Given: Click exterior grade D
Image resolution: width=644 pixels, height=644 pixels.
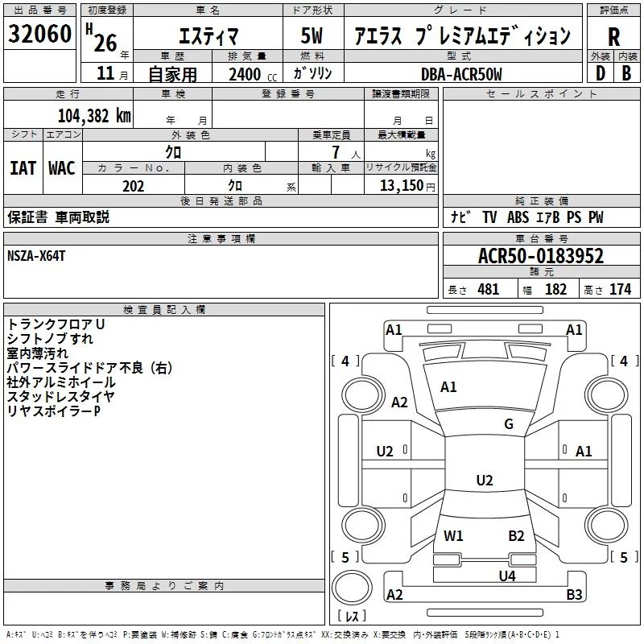Looking at the screenshot, I should [x=601, y=73].
